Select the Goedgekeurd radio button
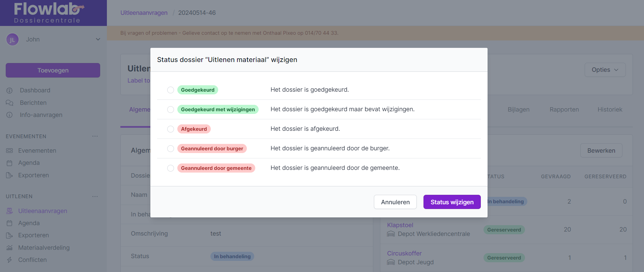The image size is (644, 272). [171, 90]
